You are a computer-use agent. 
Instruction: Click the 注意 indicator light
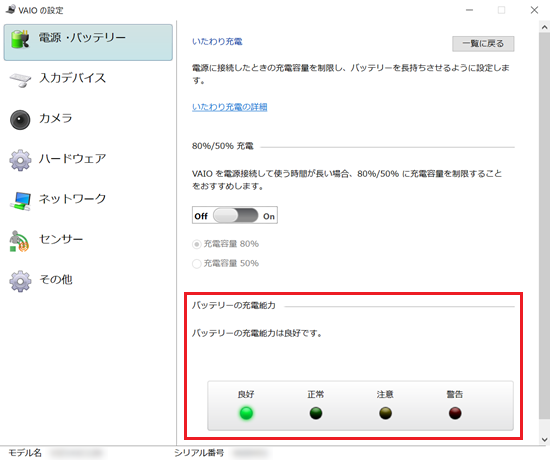(385, 413)
